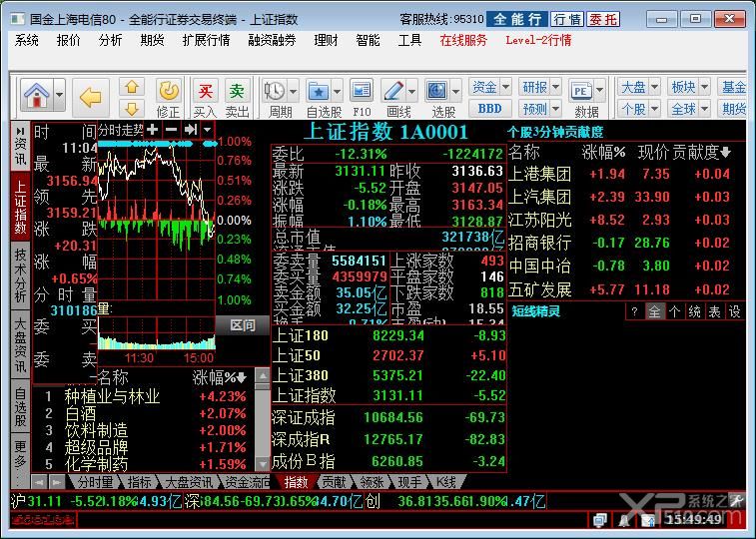Open the 扩展行情 menu
The image size is (756, 539).
coord(207,40)
